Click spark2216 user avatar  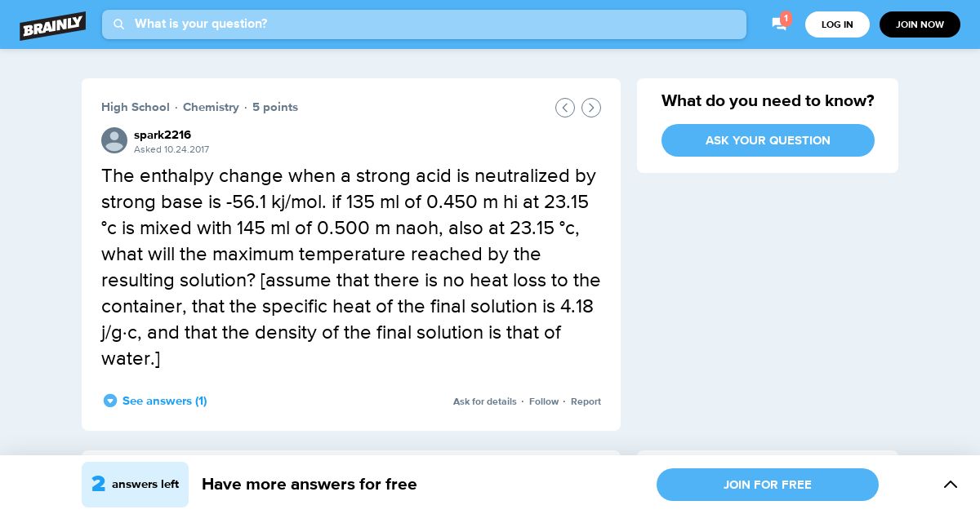tap(114, 140)
